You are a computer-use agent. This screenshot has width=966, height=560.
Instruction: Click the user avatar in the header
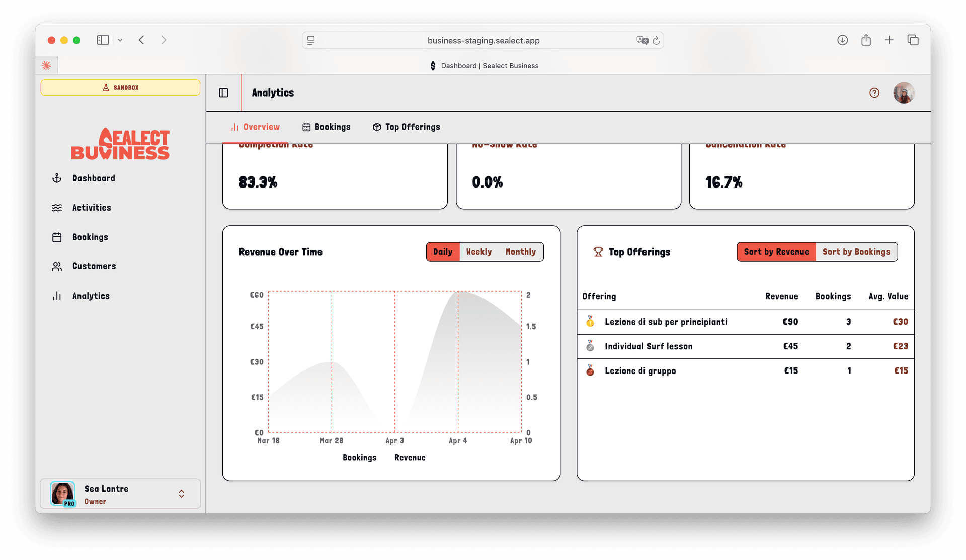903,92
